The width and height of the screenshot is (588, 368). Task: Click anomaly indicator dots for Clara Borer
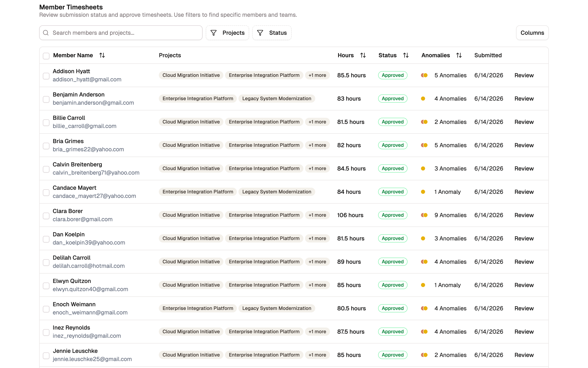(x=424, y=215)
